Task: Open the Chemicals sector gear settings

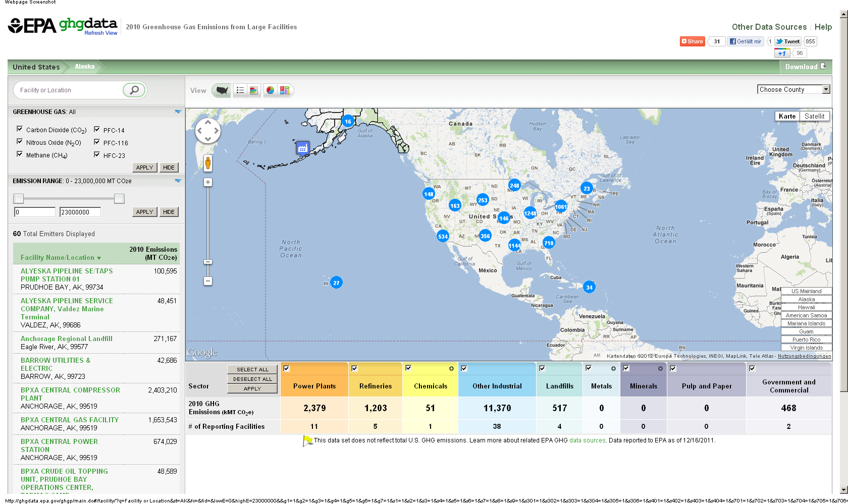Action: tap(451, 369)
